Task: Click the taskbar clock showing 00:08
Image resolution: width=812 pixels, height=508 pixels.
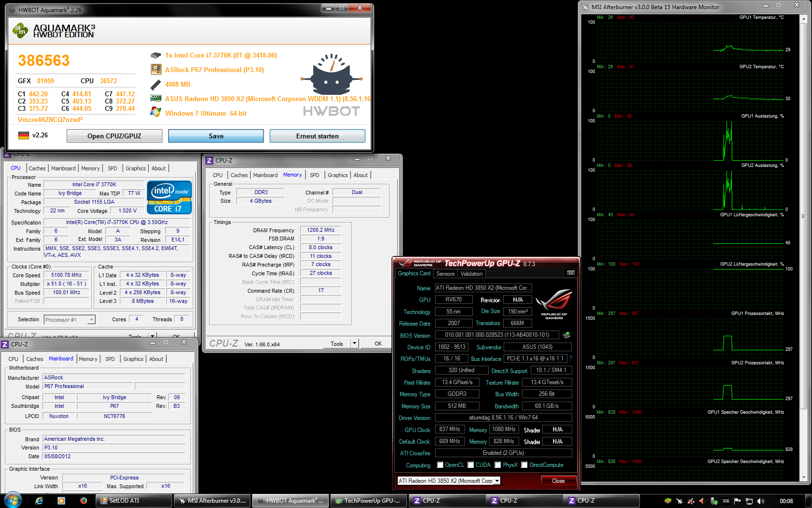Action: (x=786, y=501)
